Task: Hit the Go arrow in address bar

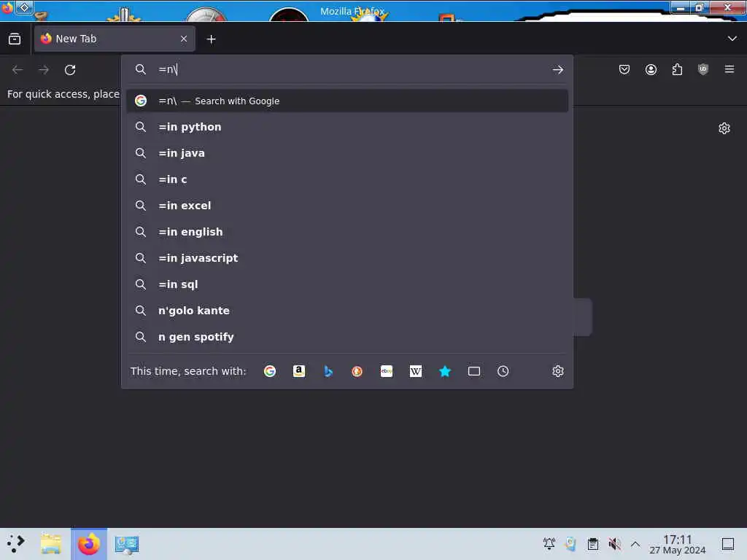Action: [558, 70]
